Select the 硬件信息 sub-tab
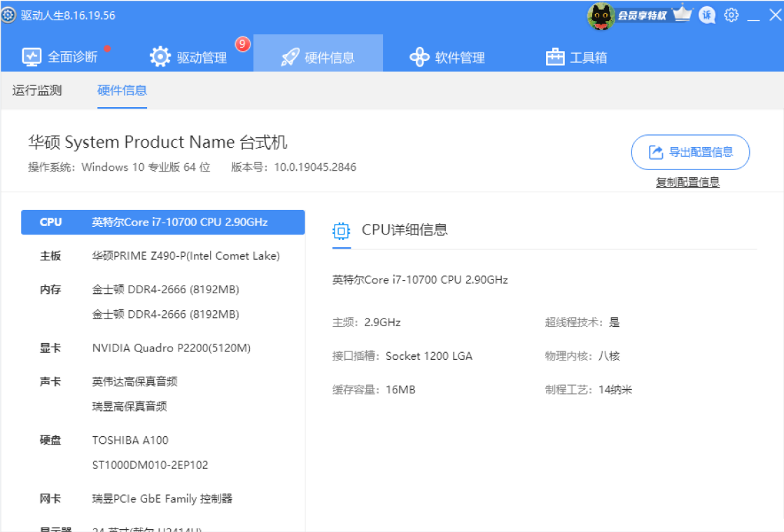 point(122,90)
